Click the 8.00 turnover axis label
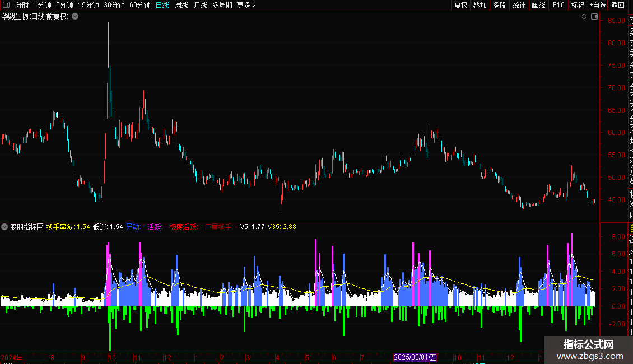This screenshot has width=633, height=364. point(618,237)
